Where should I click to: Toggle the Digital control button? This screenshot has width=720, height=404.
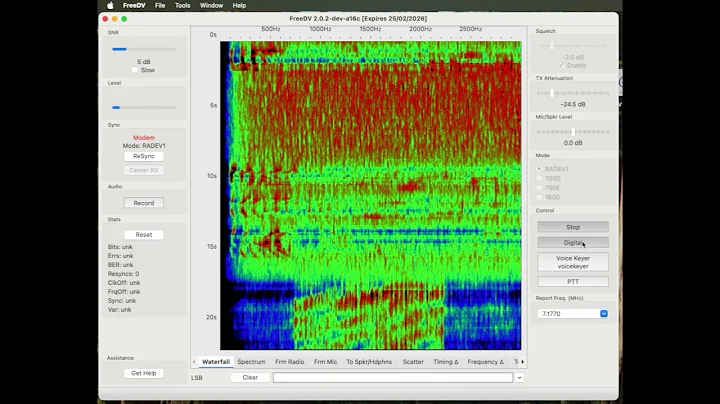[573, 242]
